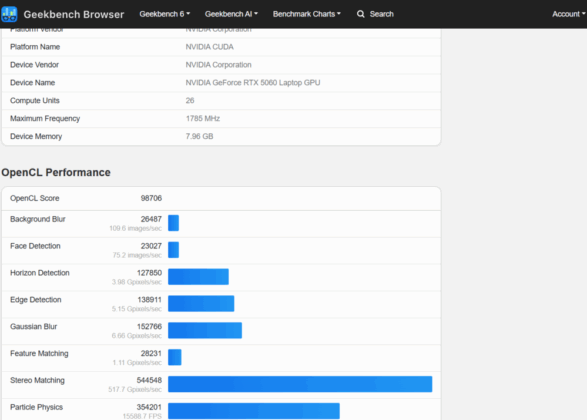Click the Geekbench logo icon
This screenshot has width=587, height=420.
point(9,14)
